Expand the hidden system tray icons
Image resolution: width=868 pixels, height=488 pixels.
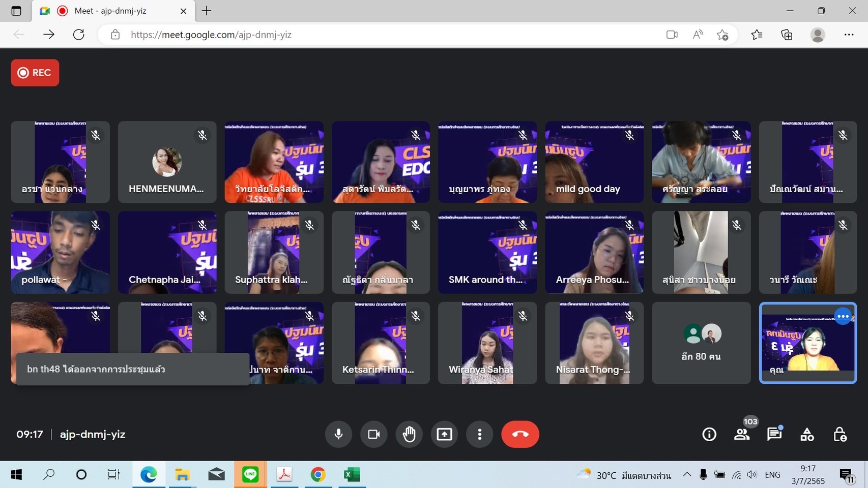tap(687, 475)
